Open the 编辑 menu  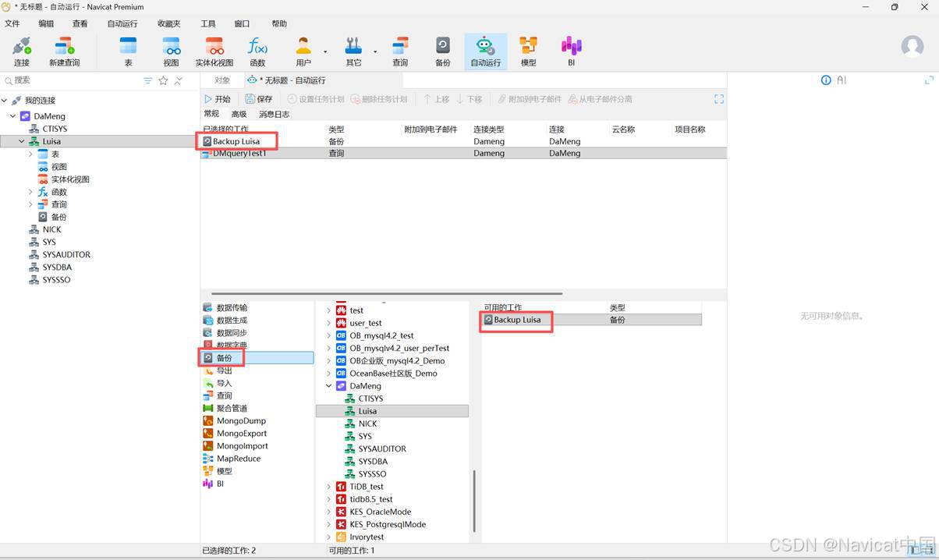click(x=46, y=23)
